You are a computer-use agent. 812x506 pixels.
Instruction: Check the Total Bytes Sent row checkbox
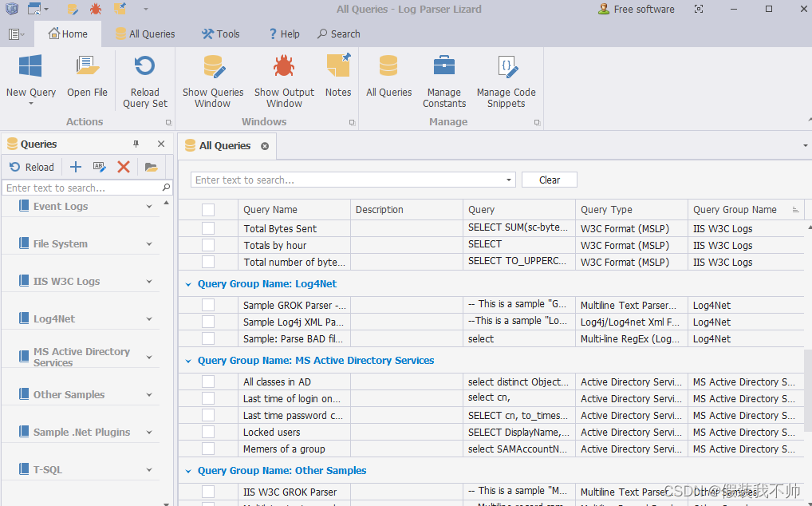click(208, 228)
